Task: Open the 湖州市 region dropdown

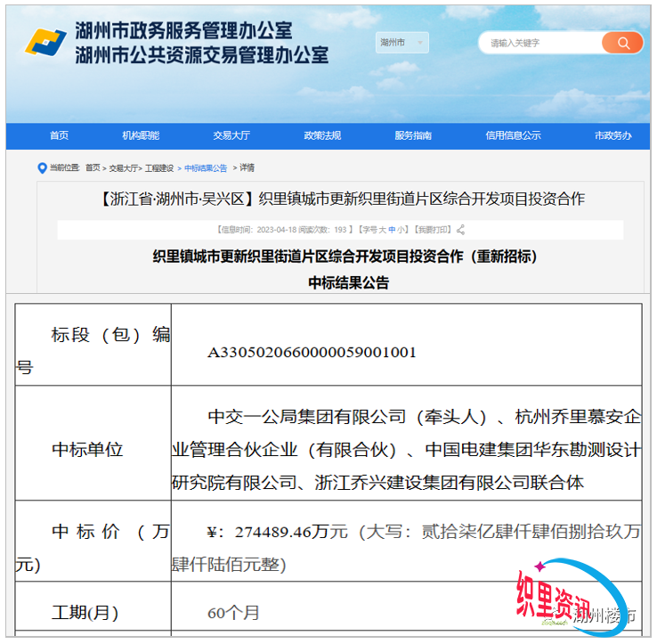Action: click(401, 43)
